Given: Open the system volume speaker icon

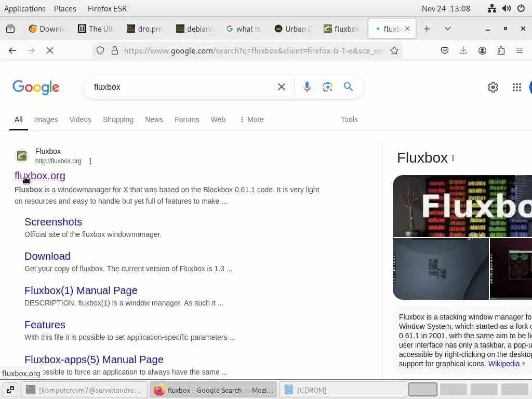Looking at the screenshot, I should (x=506, y=8).
